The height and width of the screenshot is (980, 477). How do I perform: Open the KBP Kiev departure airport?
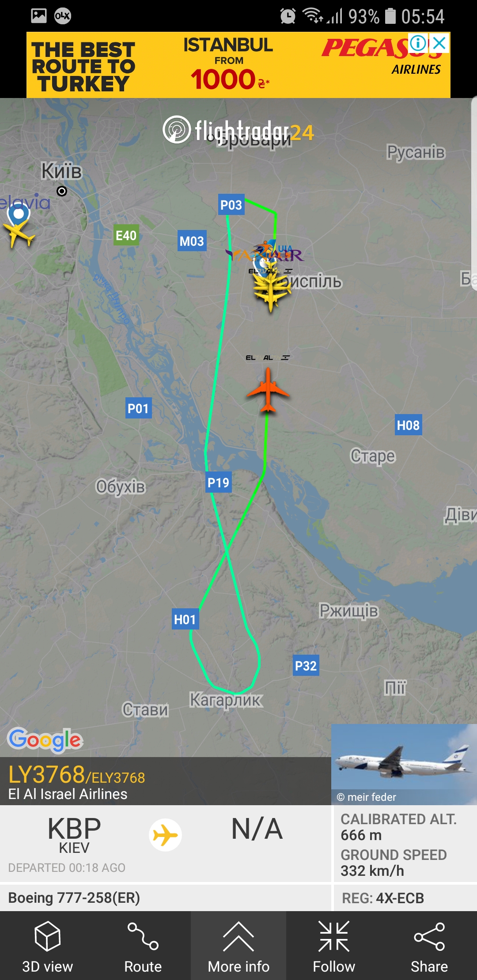(74, 834)
